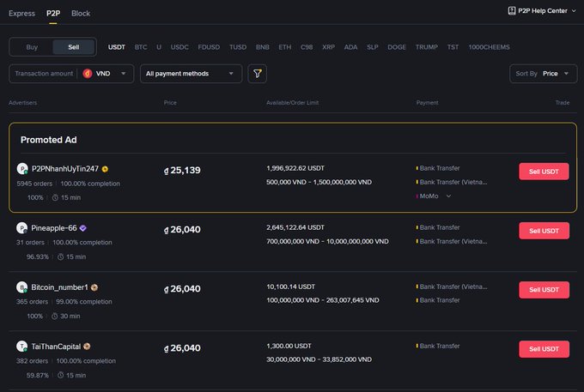Click the P2P Help Center book icon
This screenshot has height=392, width=584.
pos(512,11)
